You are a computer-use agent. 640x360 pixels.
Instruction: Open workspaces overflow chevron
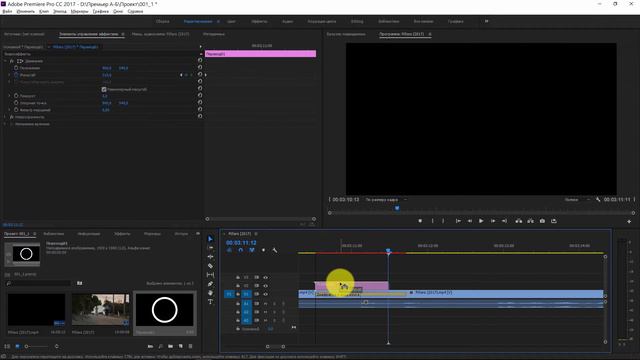(486, 21)
